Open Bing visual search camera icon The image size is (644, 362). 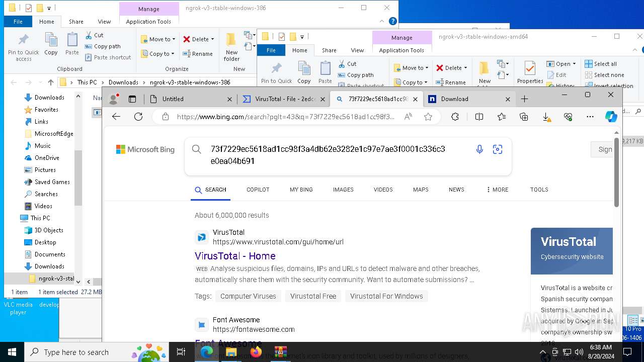coord(498,149)
